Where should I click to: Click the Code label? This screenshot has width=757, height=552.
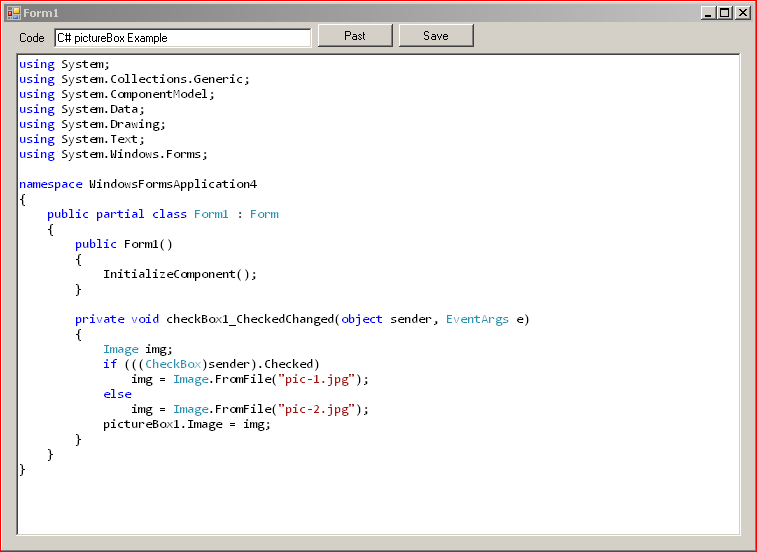31,38
